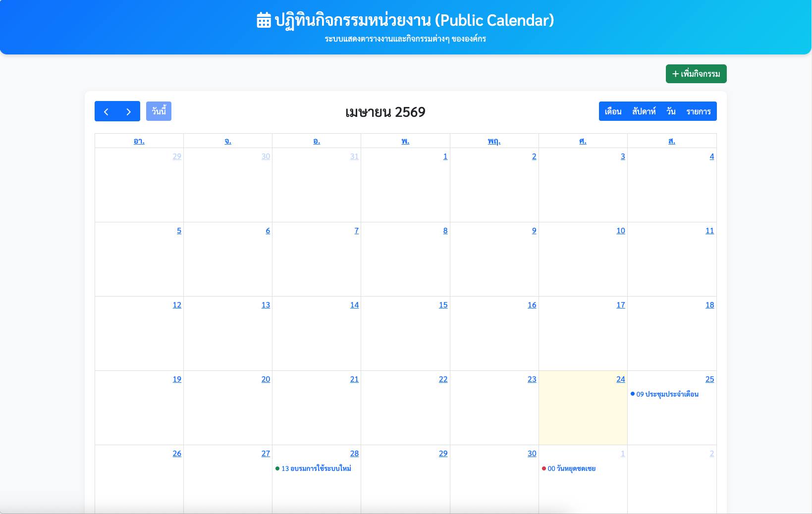
Task: Select day number 13
Action: (266, 305)
